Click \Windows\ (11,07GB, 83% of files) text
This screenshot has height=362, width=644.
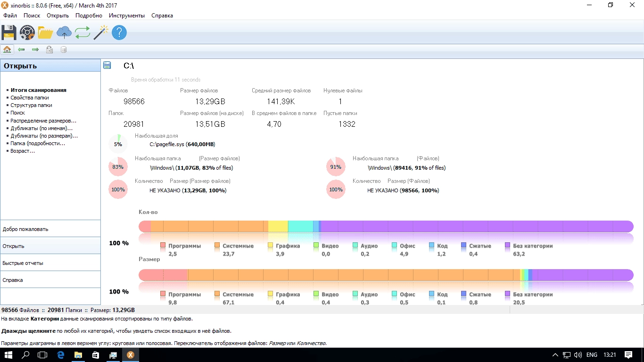[x=191, y=168]
